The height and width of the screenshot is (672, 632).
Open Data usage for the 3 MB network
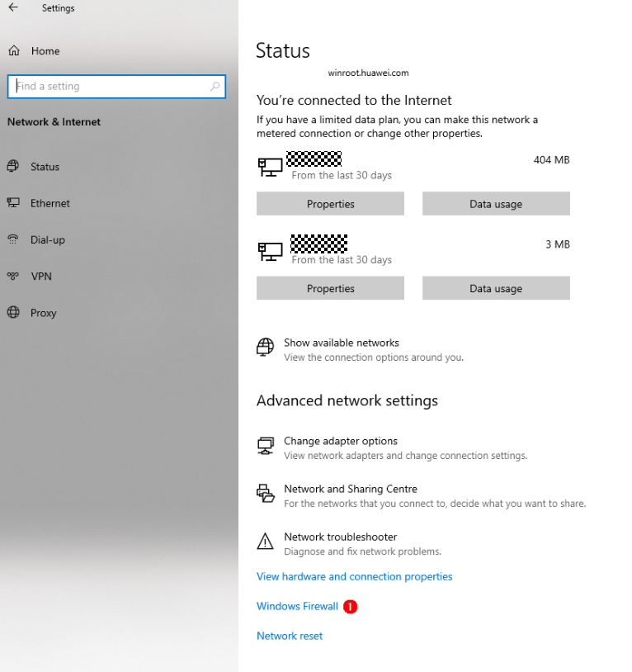496,288
